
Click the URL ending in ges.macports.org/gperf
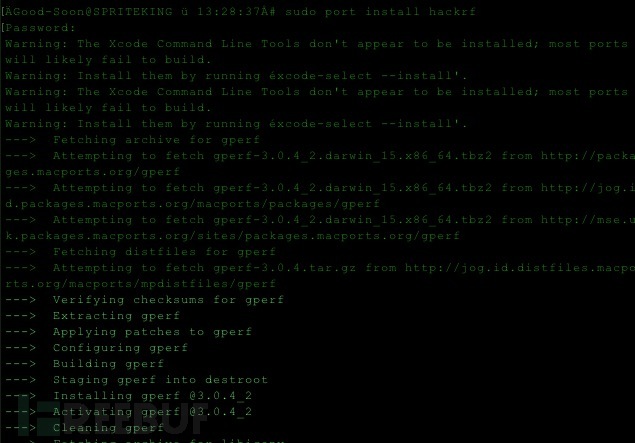pyautogui.click(x=92, y=172)
